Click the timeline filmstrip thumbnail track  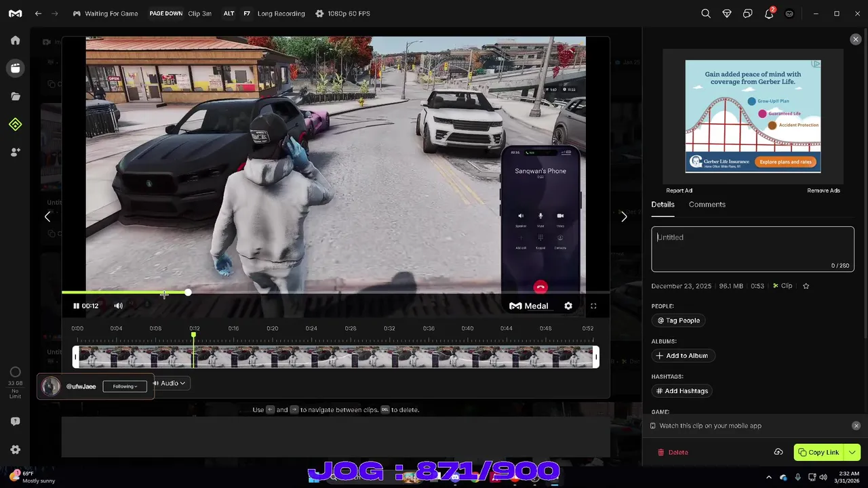tap(336, 357)
